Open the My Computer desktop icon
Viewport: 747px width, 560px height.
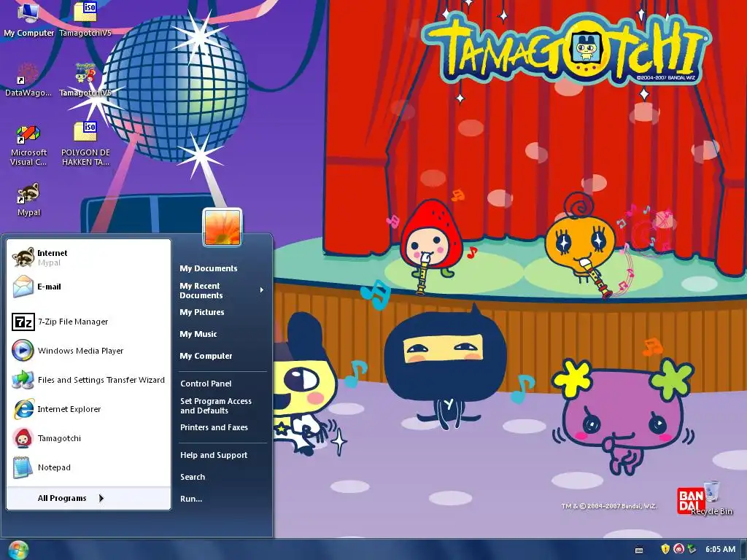(x=28, y=19)
